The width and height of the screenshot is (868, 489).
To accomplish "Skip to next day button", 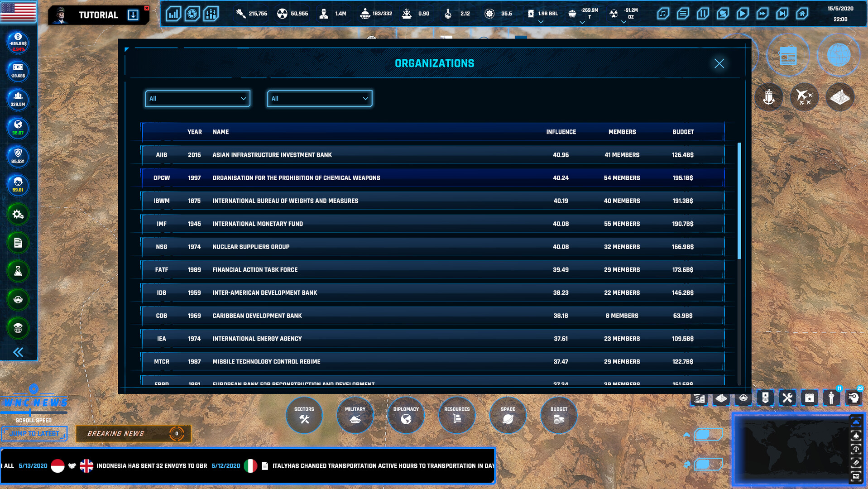I will (782, 14).
